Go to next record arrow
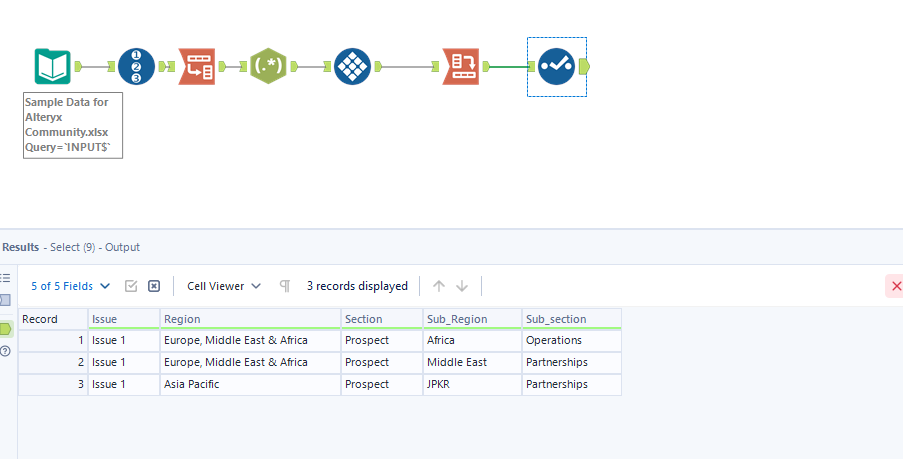Screen dimensions: 903x459 tap(462, 286)
